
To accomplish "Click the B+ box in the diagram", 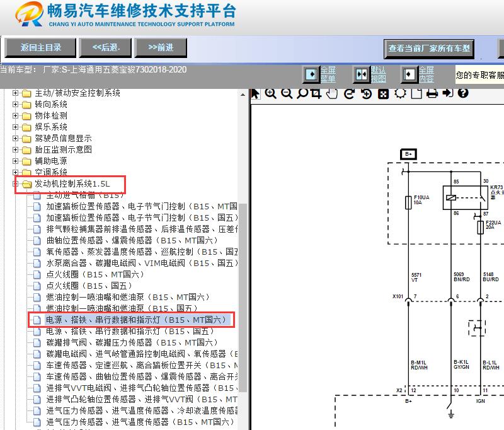I will click(408, 154).
